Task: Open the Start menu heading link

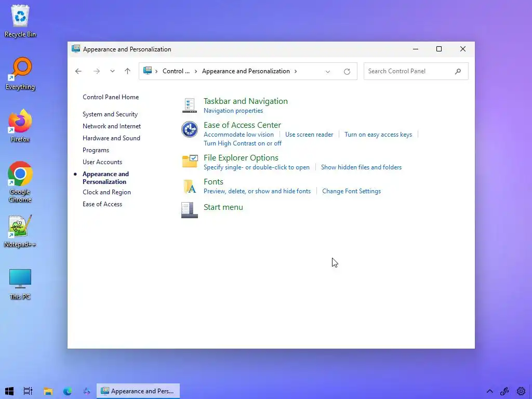Action: [223, 207]
